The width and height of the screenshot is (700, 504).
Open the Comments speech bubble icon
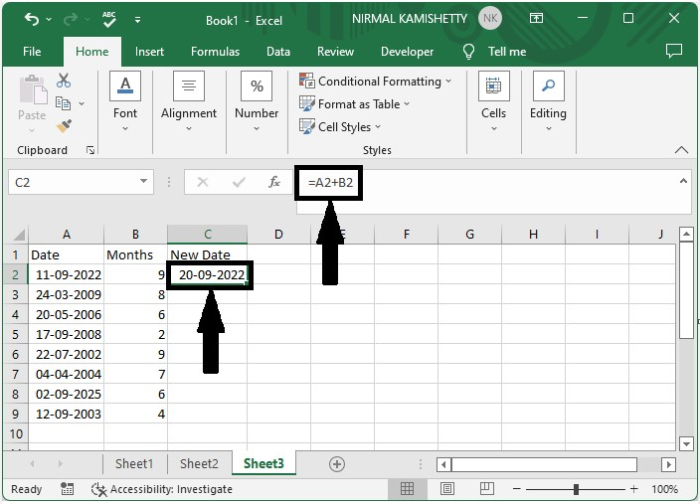coord(673,51)
